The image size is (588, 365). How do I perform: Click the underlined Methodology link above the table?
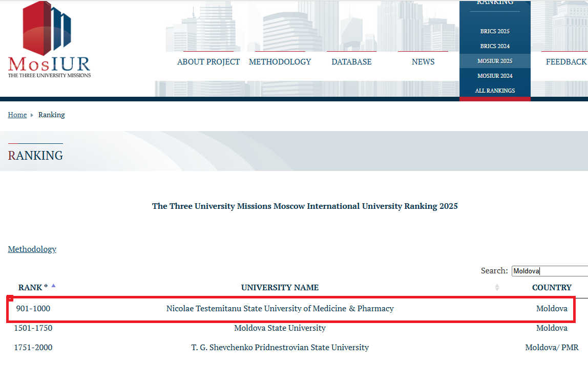click(x=32, y=249)
